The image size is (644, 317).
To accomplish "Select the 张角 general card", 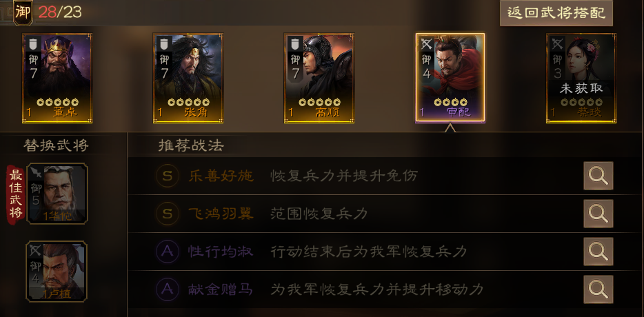I will coord(188,78).
